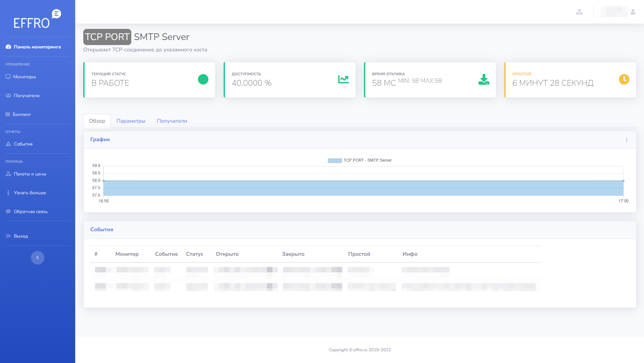View the События report
Image resolution: width=644 pixels, height=363 pixels.
point(23,144)
